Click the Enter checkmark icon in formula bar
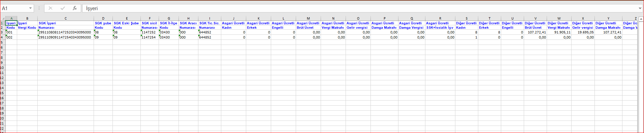644x133 pixels. (63, 8)
